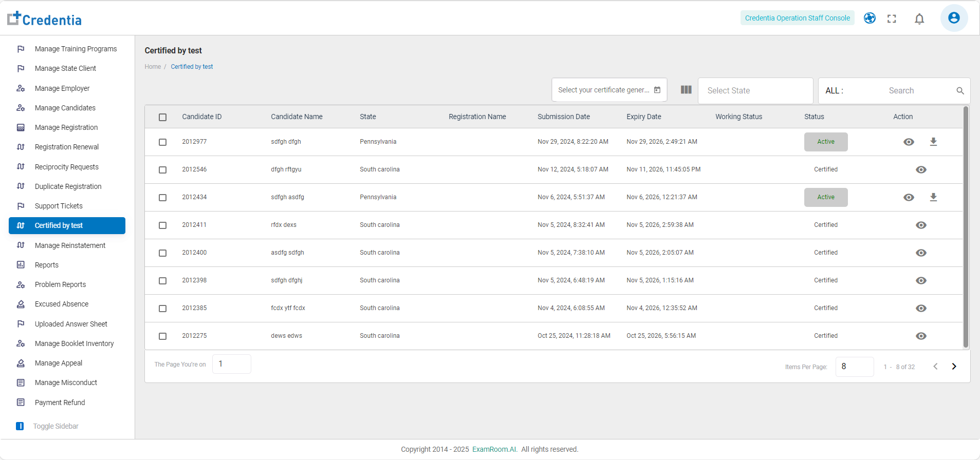Check the row for candidate 2012398
Image resolution: width=980 pixels, height=460 pixels.
tap(162, 280)
